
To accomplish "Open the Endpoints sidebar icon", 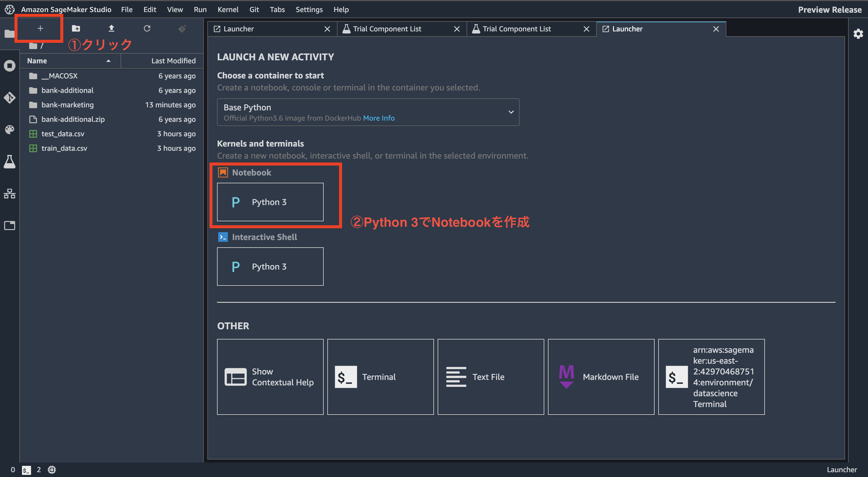I will point(9,194).
